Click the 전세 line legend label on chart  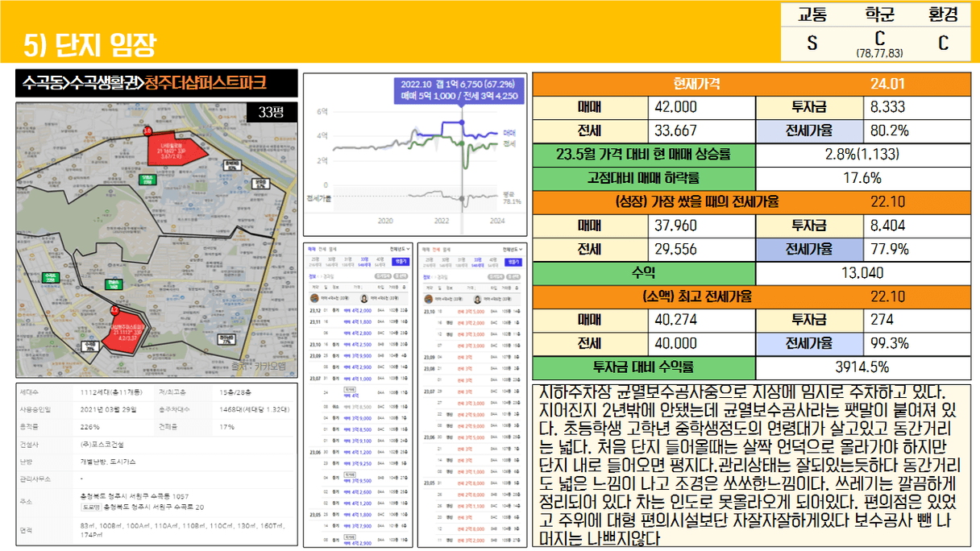(509, 143)
